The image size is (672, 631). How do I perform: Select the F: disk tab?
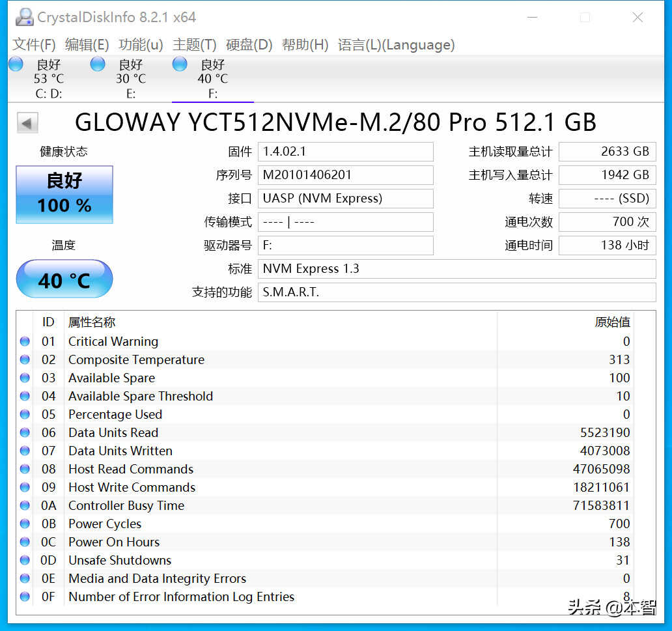(213, 79)
